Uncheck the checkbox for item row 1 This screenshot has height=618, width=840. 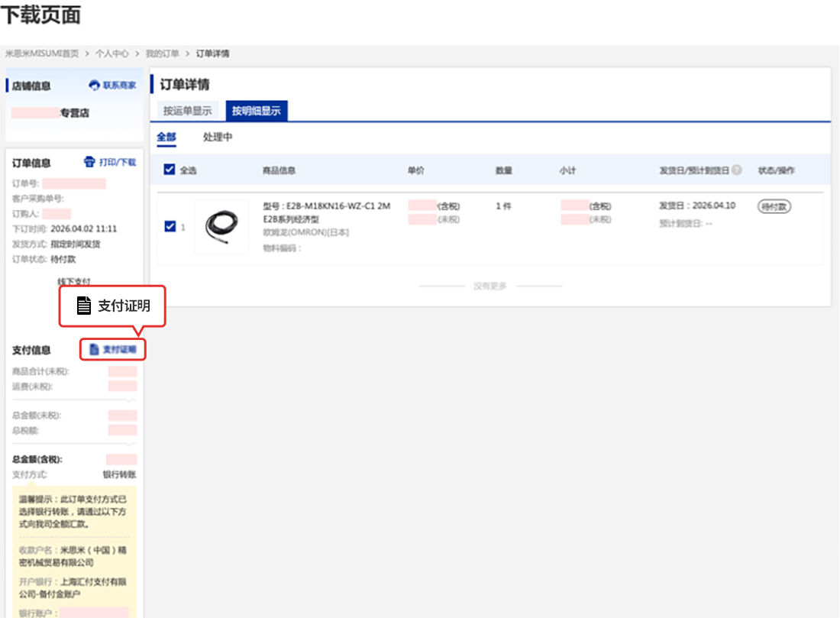pos(170,227)
